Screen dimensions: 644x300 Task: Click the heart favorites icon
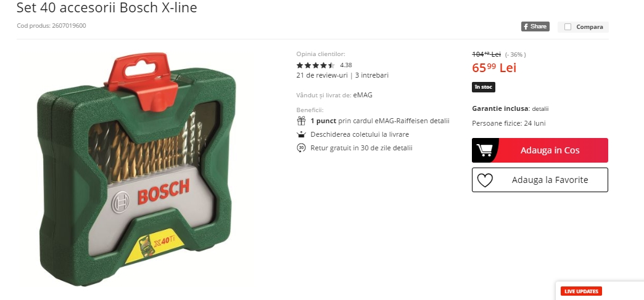tap(485, 180)
